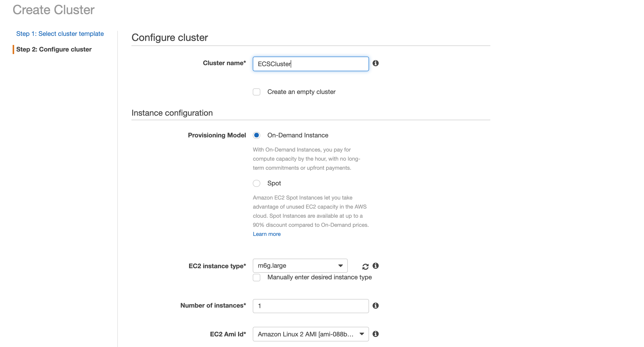Click the On-Demand Instance label text

pos(298,135)
